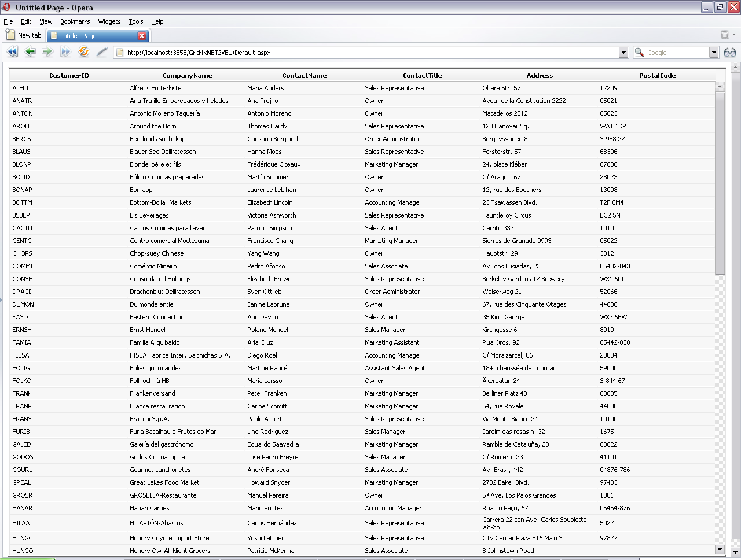Open the File menu
741x560 pixels.
[8, 21]
